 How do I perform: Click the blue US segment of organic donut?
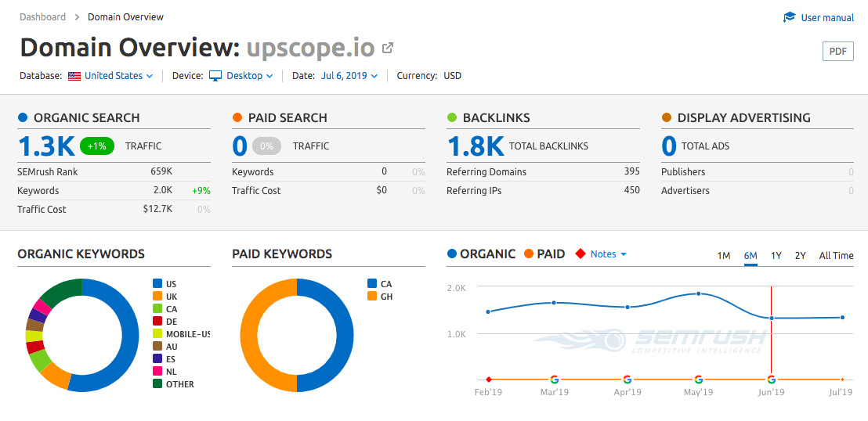(x=129, y=335)
